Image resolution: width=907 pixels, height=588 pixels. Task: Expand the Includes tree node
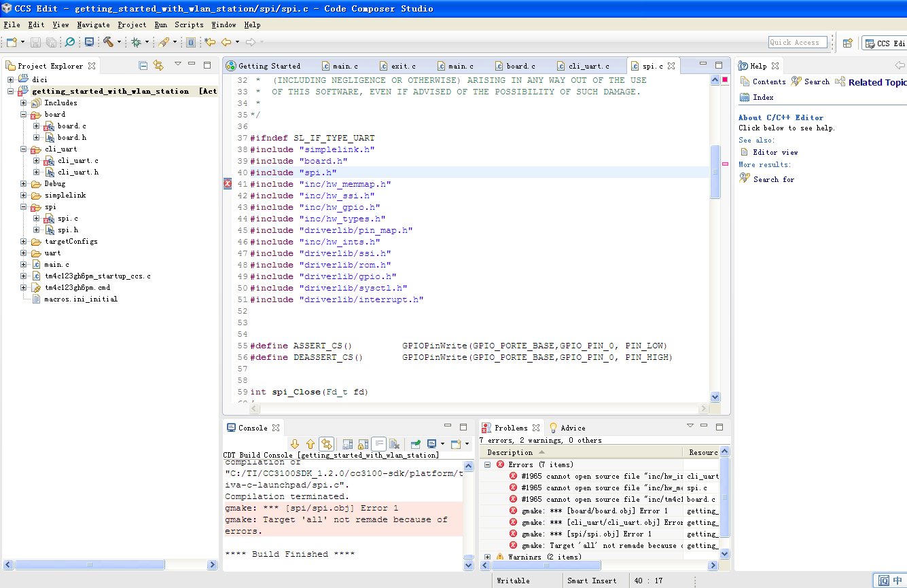(x=24, y=103)
